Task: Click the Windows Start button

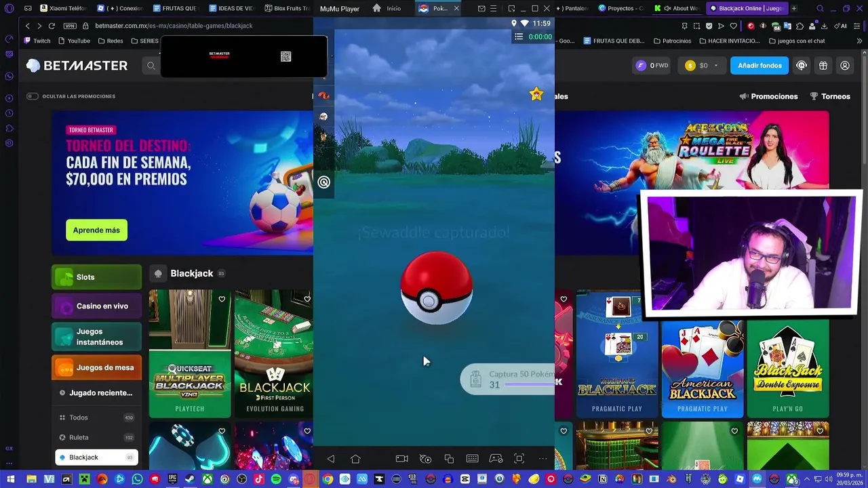Action: (10, 479)
